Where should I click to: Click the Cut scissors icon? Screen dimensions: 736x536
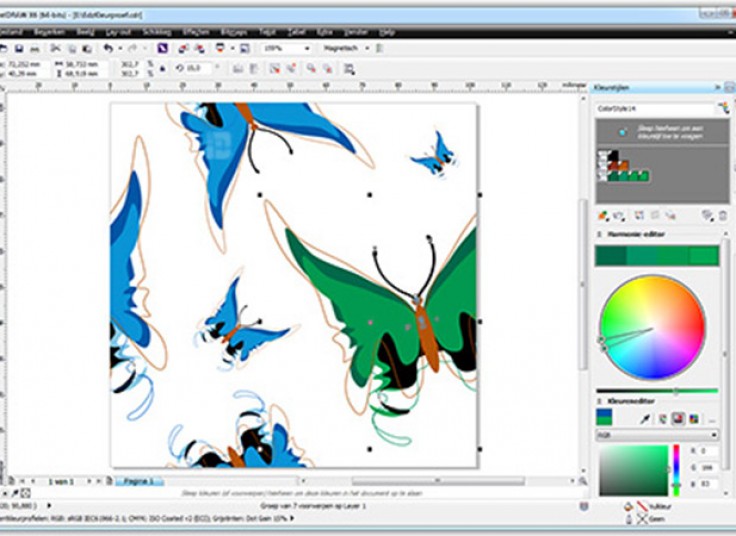click(x=55, y=48)
